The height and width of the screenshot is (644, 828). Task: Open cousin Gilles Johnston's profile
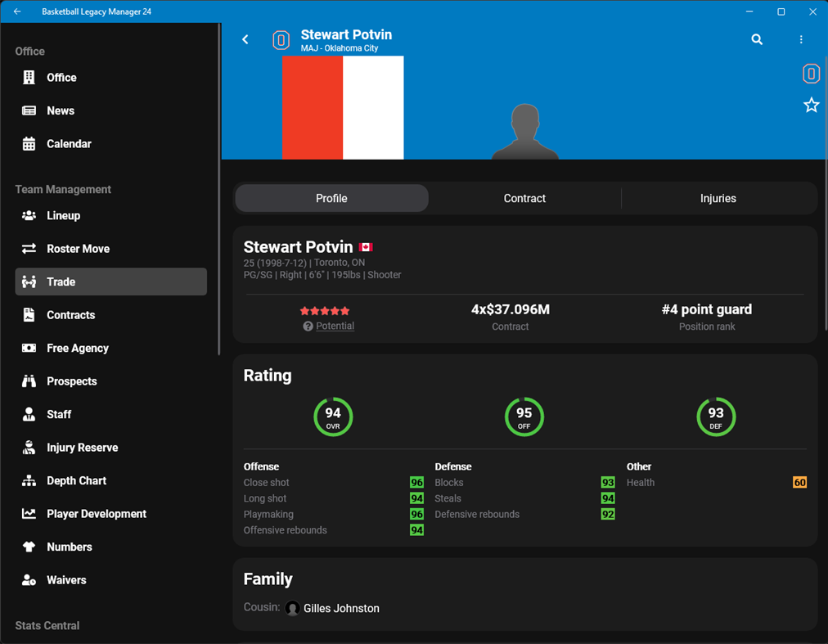(x=341, y=609)
